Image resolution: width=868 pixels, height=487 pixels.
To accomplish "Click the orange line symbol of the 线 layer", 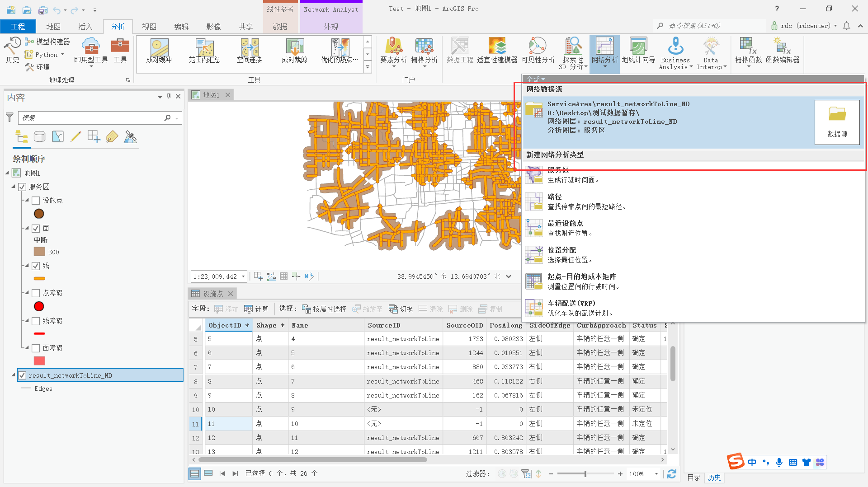I will point(39,279).
